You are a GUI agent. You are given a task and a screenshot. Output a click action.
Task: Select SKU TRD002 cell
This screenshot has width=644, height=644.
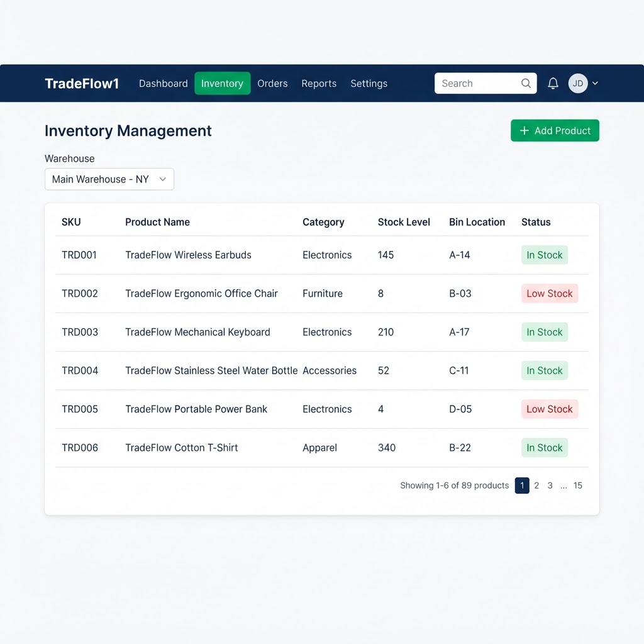80,294
